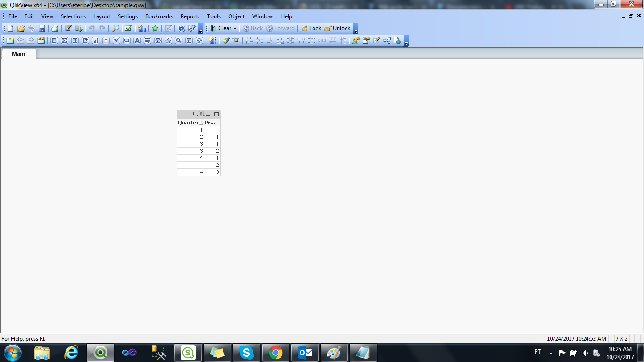Select the Quarter cell with value 2
Screen dimensions: 644x362
pos(190,137)
